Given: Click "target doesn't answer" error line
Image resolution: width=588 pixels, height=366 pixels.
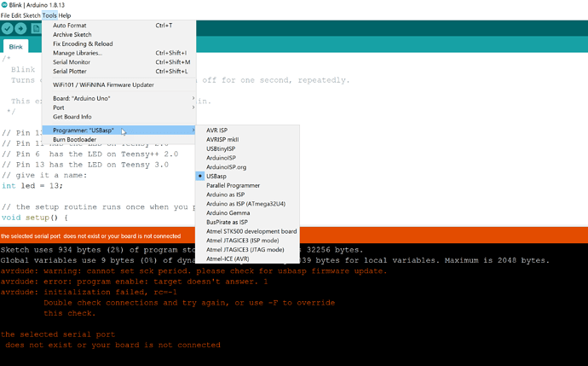Looking at the screenshot, I should click(x=135, y=282).
